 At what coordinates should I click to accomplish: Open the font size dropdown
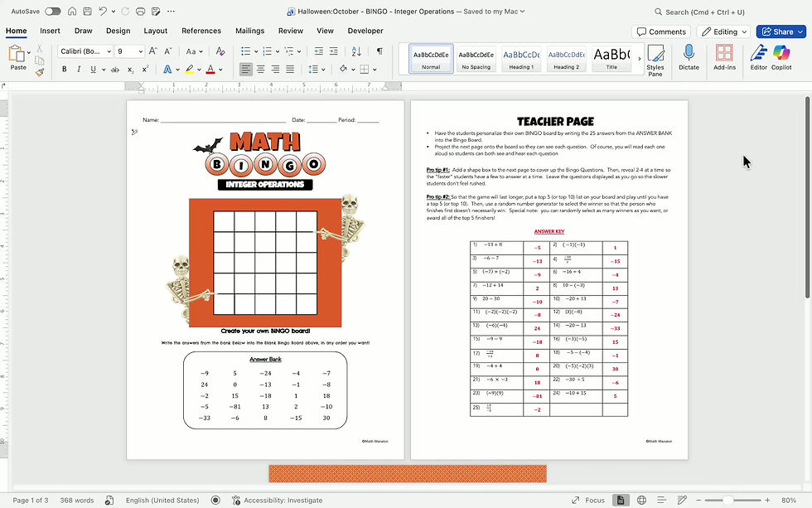140,51
